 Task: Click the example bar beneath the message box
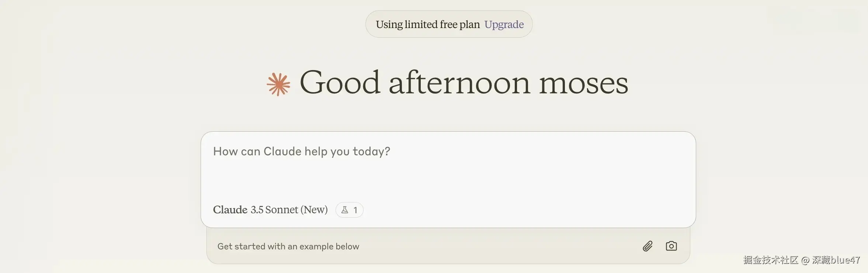(479, 246)
